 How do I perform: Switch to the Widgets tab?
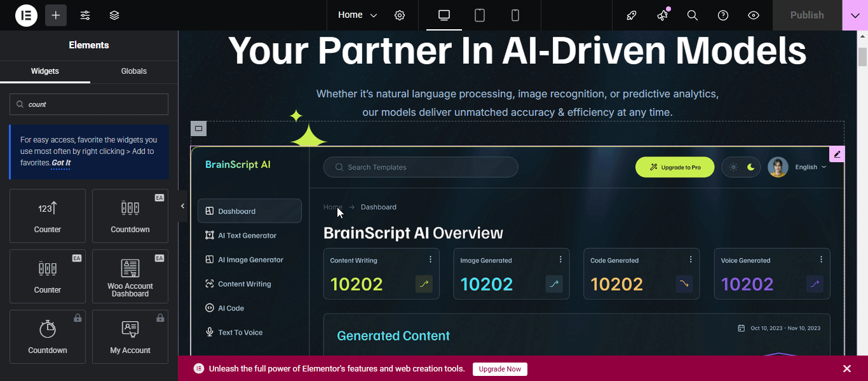pos(45,71)
